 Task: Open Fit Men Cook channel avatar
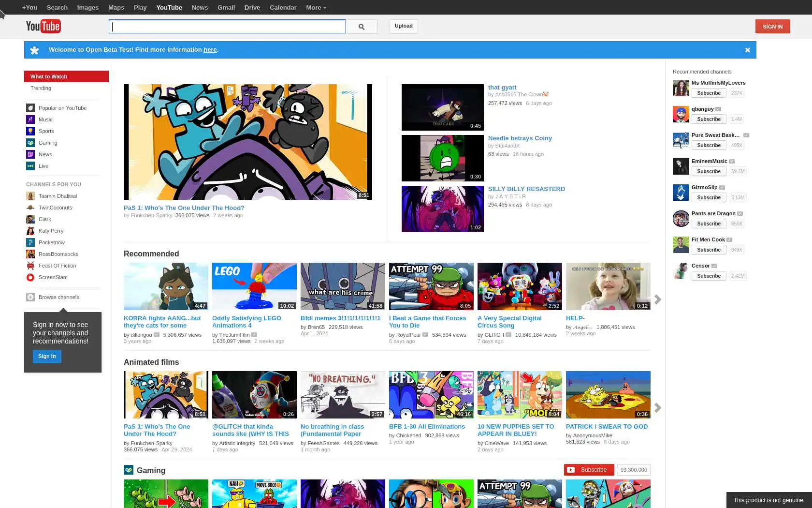coord(681,245)
